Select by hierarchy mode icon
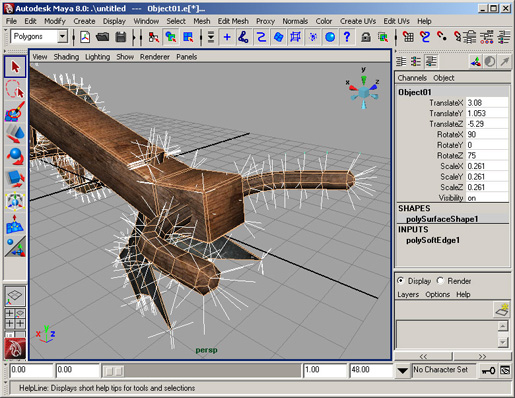 [153, 37]
